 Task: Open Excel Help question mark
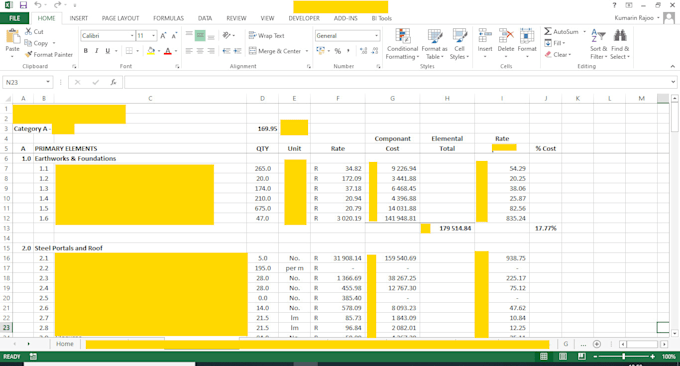[614, 5]
